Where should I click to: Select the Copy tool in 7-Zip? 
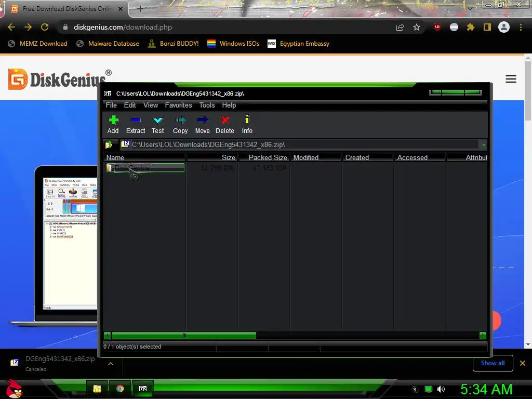180,125
